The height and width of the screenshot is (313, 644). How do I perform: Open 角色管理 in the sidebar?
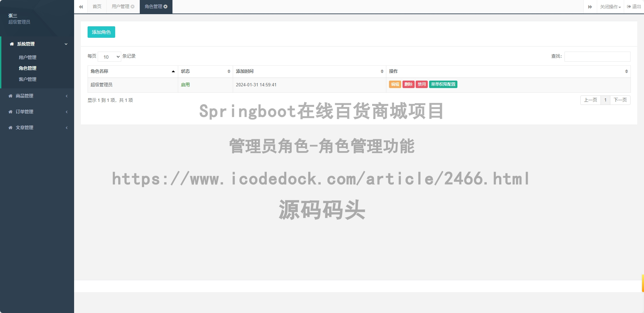(28, 68)
